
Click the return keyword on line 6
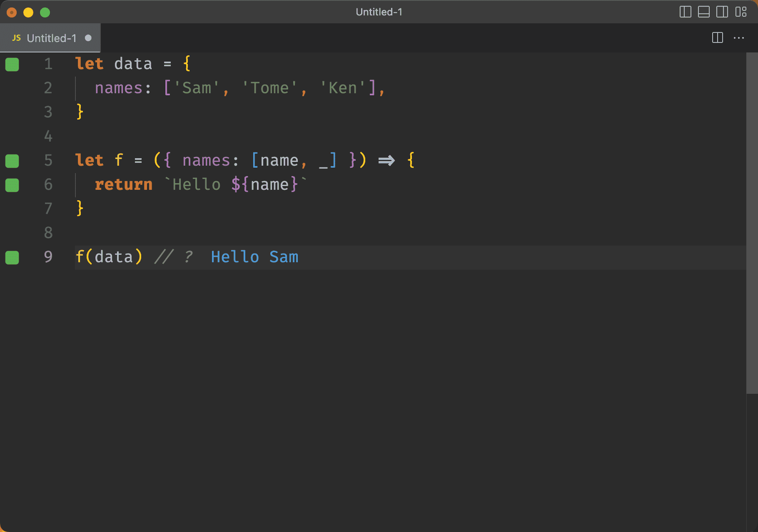click(x=123, y=184)
